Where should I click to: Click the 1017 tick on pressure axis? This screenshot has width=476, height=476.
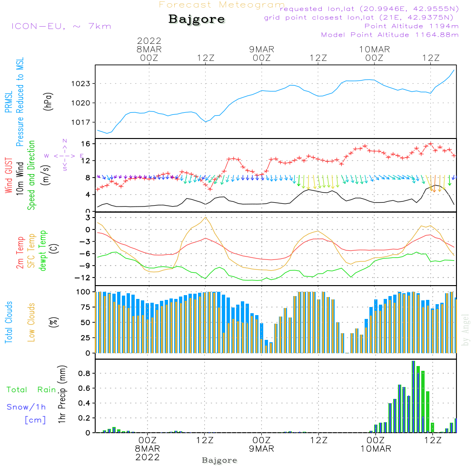click(81, 123)
